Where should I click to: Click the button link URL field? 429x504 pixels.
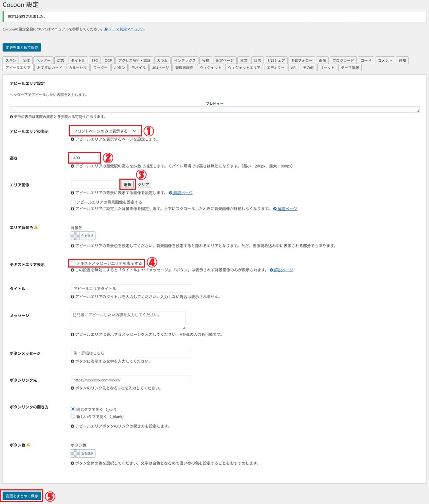131,380
